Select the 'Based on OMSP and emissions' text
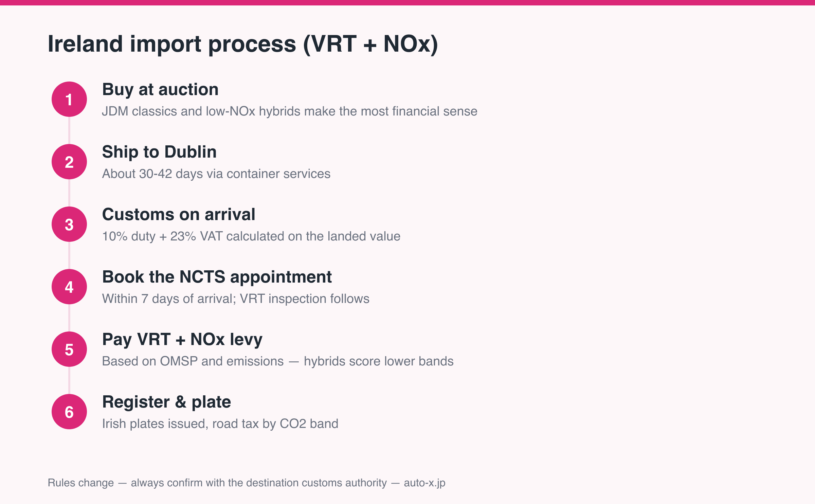The height and width of the screenshot is (504, 815). tap(193, 361)
